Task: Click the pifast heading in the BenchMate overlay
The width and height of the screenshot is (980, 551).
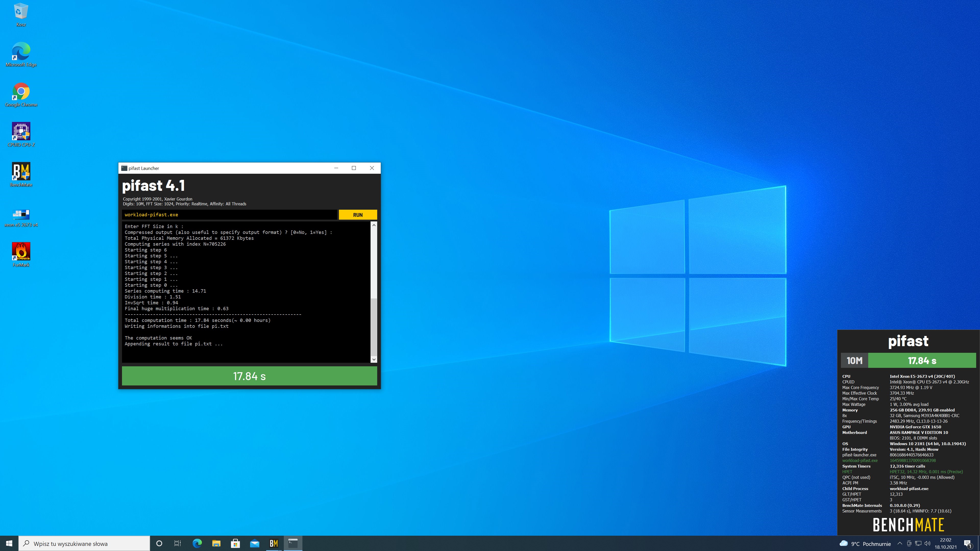Action: (x=908, y=341)
